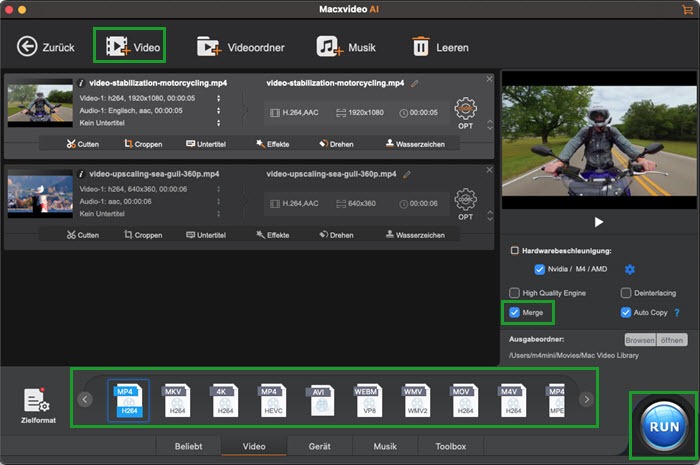The height and width of the screenshot is (465, 700).
Task: Add music with the Musik toolbar button
Action: [346, 47]
